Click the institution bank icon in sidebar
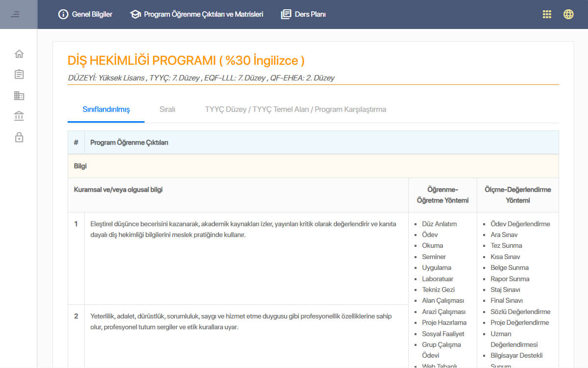This screenshot has width=588, height=368. [x=19, y=116]
